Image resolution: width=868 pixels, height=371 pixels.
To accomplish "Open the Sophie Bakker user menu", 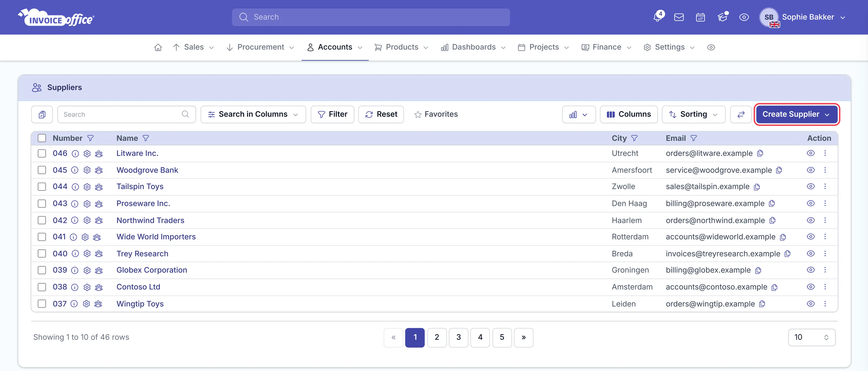I will [x=802, y=17].
